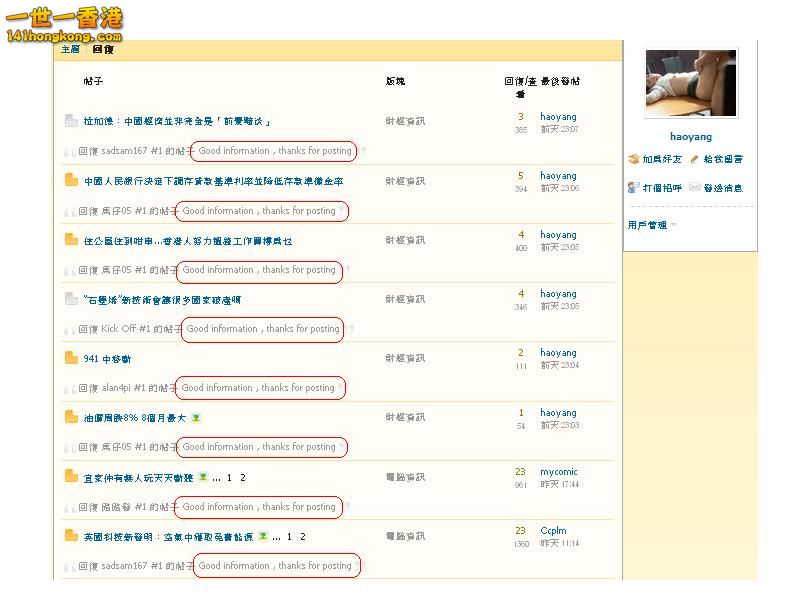The width and height of the screenshot is (808, 608).
Task: Click the 給我留言 pencil icon
Action: pos(694,160)
